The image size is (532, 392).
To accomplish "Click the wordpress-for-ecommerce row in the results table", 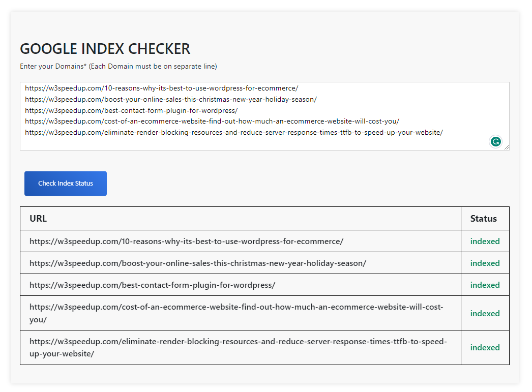I will [186, 241].
